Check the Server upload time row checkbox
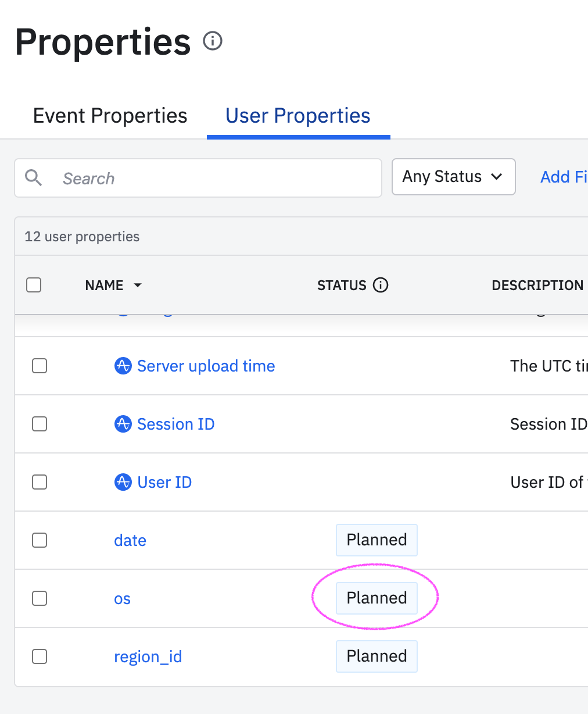This screenshot has width=588, height=714. [40, 366]
